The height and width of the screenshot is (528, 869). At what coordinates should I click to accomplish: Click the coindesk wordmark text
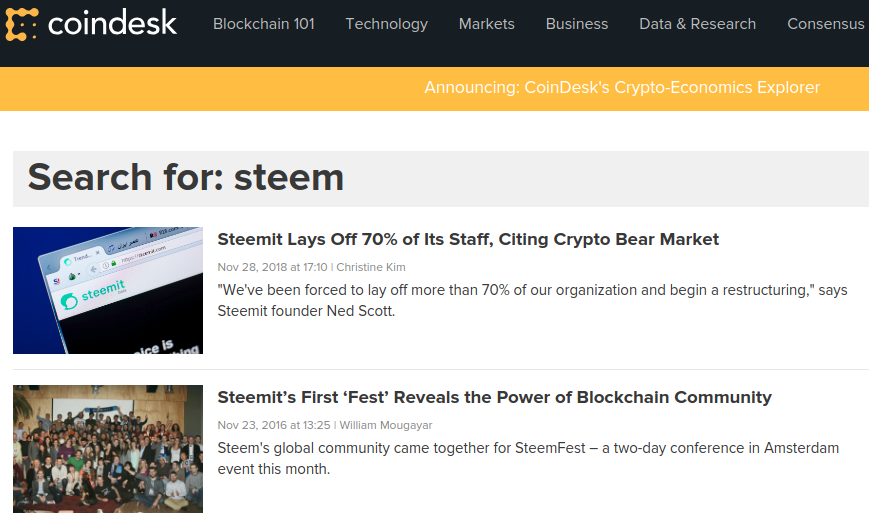113,24
